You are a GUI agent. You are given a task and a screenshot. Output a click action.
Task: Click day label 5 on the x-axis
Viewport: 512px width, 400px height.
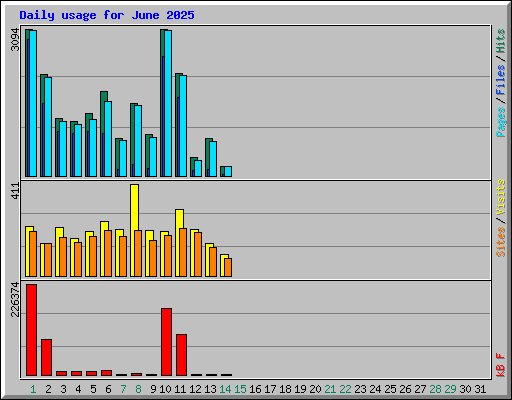93,389
